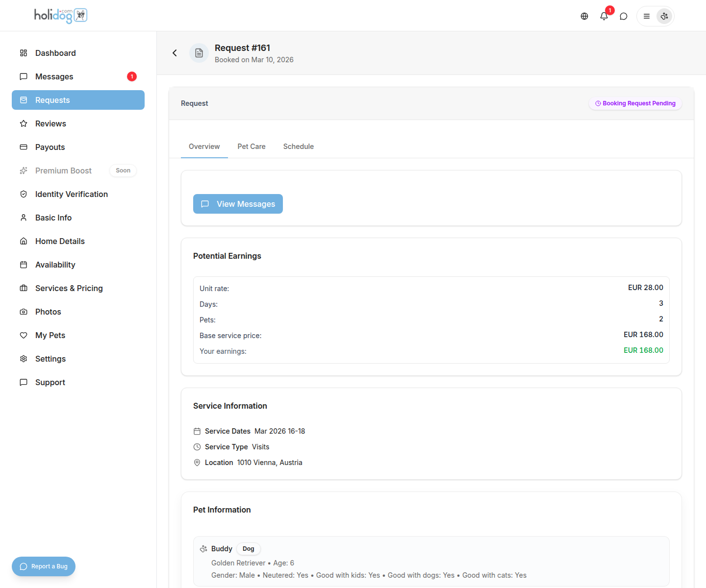
Task: Click the Identity Verification shield icon
Action: [24, 194]
